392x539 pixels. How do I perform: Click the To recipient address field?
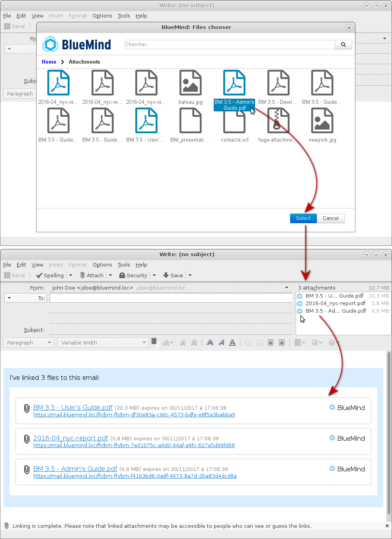171,298
